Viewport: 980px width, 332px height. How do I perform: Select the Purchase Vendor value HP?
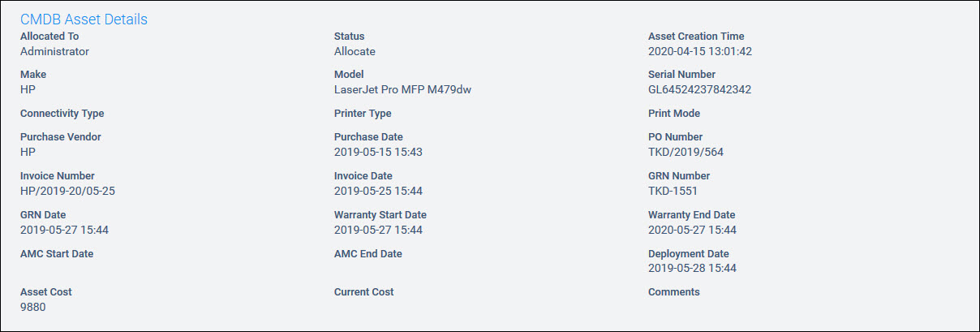click(x=28, y=152)
